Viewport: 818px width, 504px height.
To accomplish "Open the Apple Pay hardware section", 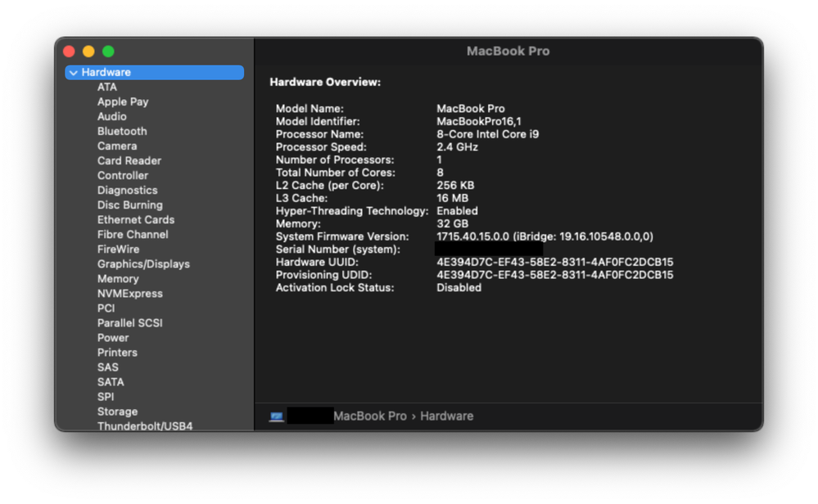I will click(123, 101).
